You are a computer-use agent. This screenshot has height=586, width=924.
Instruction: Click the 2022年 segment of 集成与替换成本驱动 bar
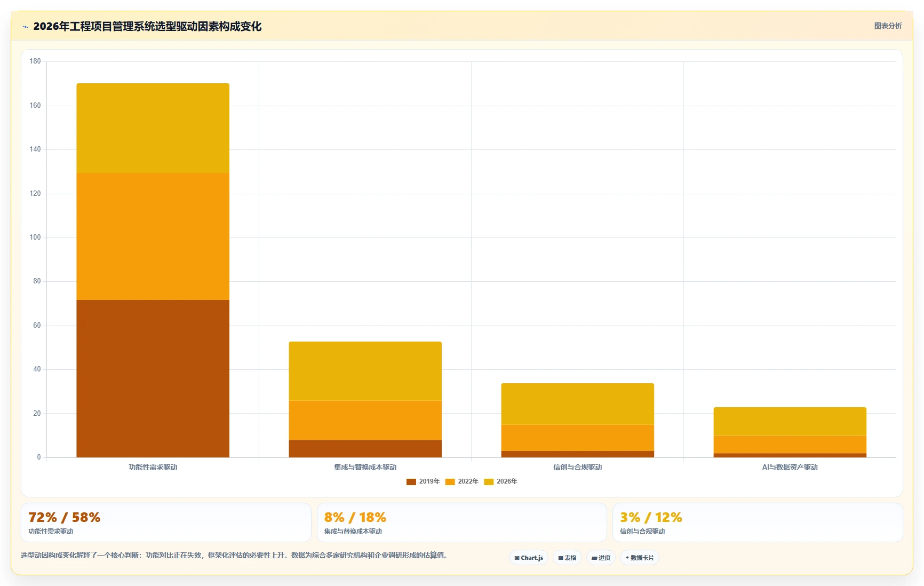pyautogui.click(x=365, y=421)
